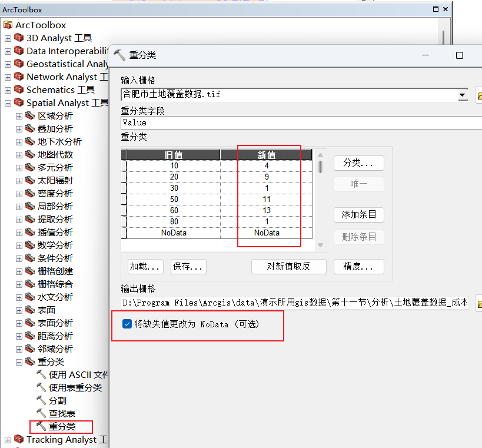Click the hammer icon of 分割 tool
Image resolution: width=482 pixels, height=448 pixels.
[x=41, y=400]
